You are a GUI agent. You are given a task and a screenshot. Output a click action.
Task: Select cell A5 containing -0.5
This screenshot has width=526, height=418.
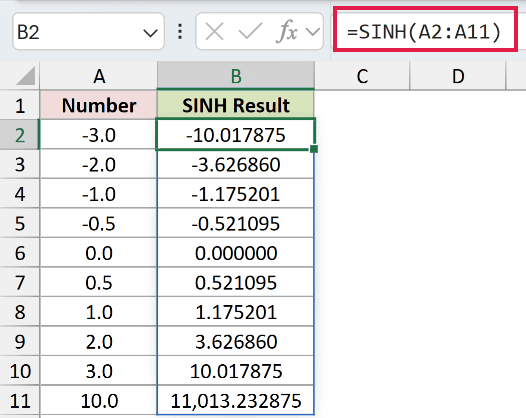pyautogui.click(x=98, y=223)
